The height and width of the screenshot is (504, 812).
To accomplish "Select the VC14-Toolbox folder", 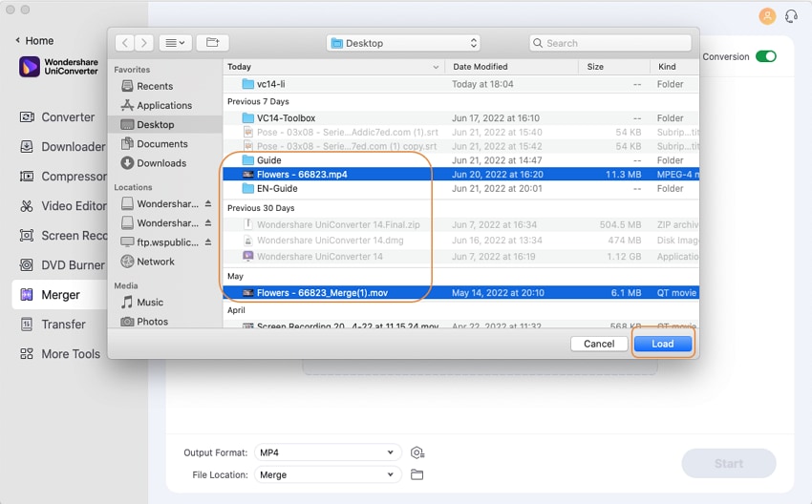I will [x=460, y=118].
